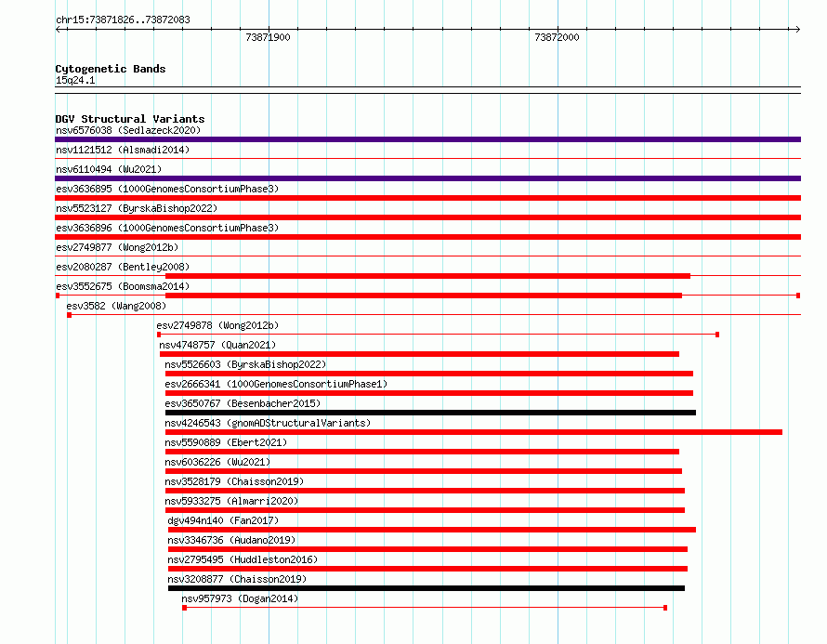This screenshot has height=644, width=827.
Task: Click nsv5523127 (ByrskaBishop2022) variant label
Action: [137, 208]
